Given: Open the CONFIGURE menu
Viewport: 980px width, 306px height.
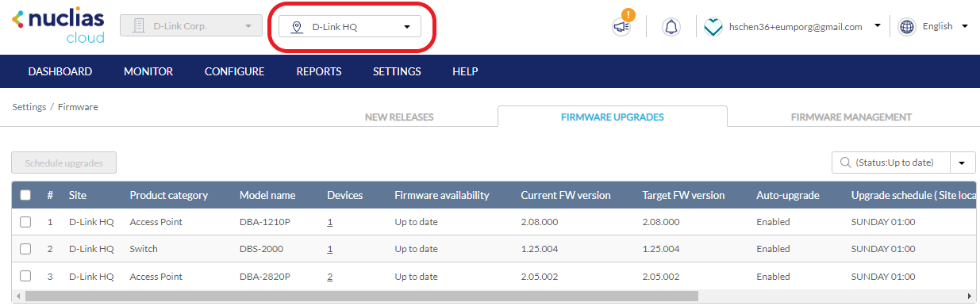Looking at the screenshot, I should (234, 71).
